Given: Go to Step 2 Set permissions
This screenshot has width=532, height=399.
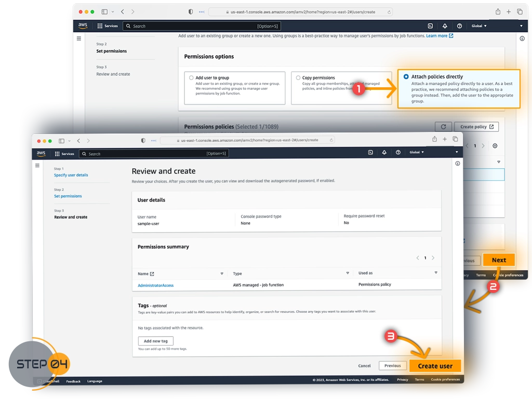Looking at the screenshot, I should (68, 196).
